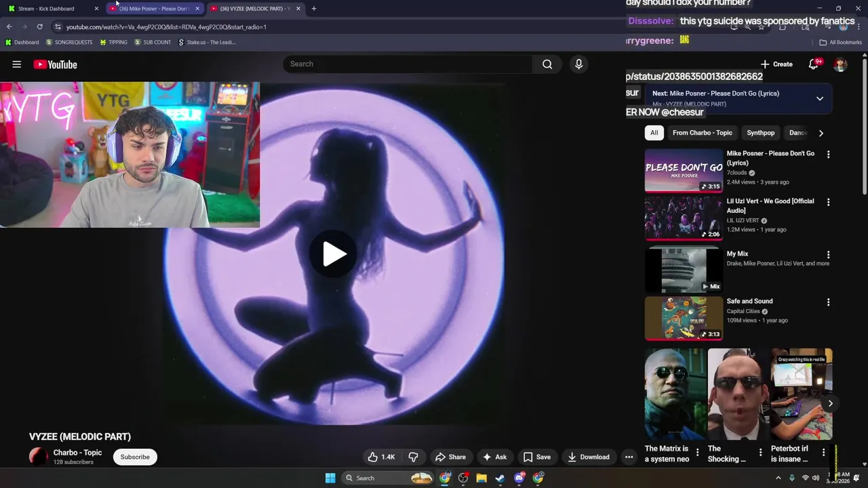
Task: Go to the YouTube home logo
Action: point(55,64)
